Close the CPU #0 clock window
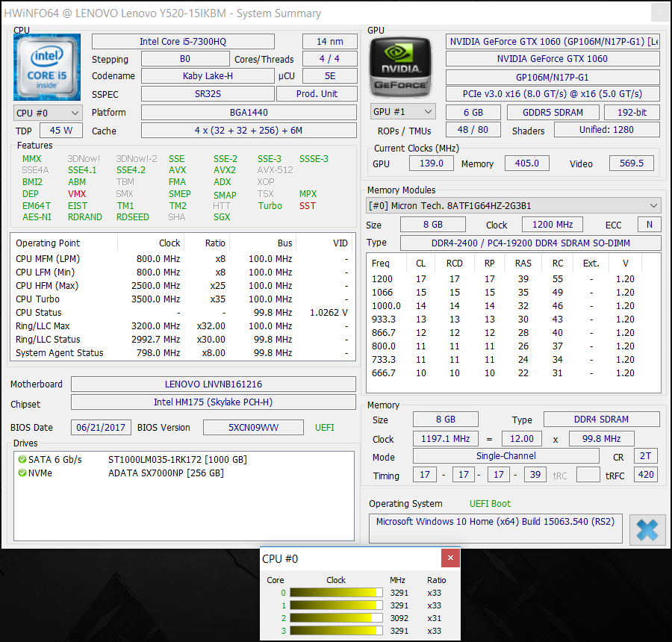This screenshot has height=642, width=672. [x=450, y=558]
